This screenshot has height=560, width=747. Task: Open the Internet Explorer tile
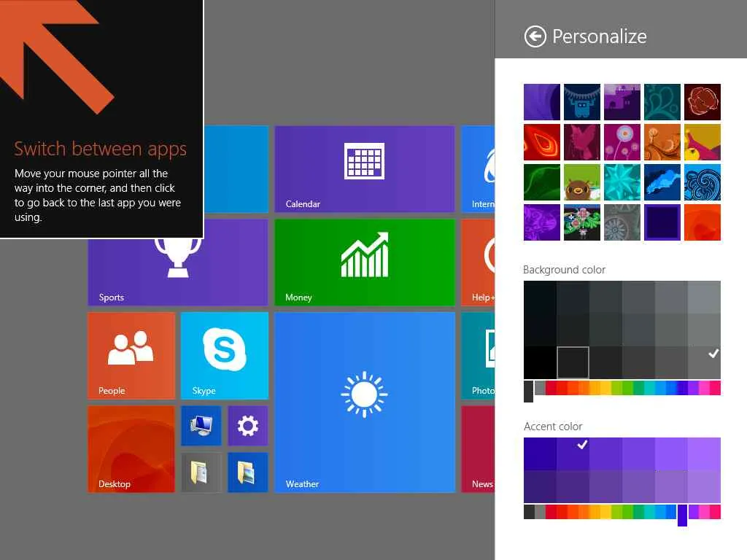478,168
